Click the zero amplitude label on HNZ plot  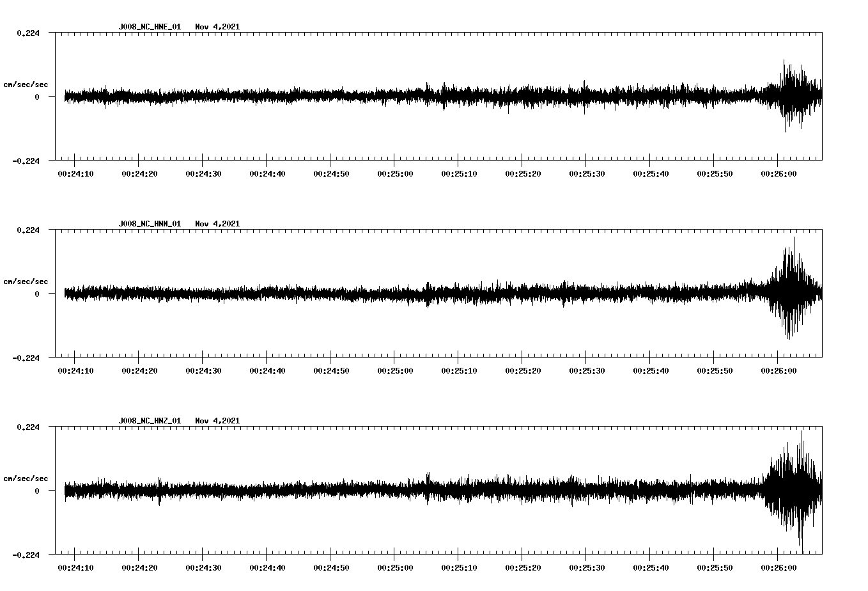coord(37,491)
